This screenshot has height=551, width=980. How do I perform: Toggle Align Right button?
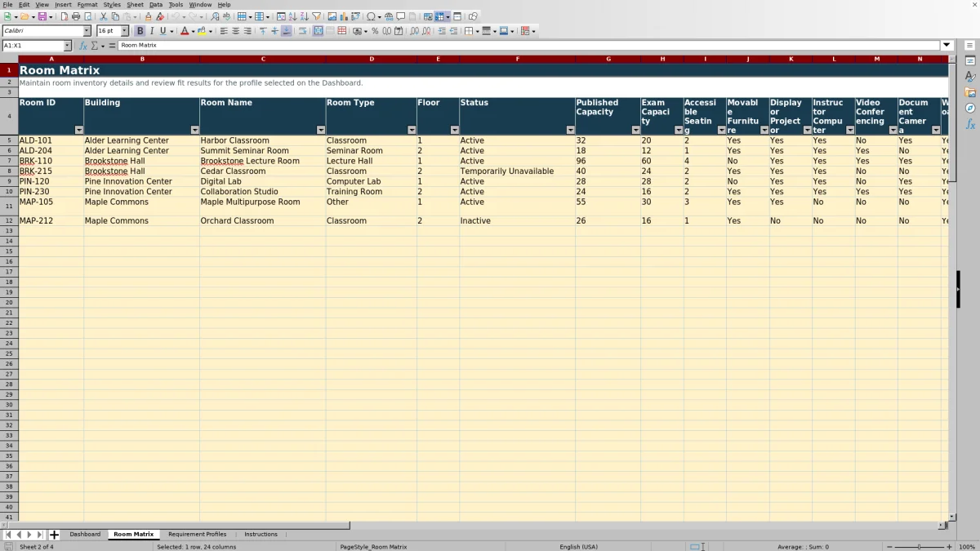point(247,31)
